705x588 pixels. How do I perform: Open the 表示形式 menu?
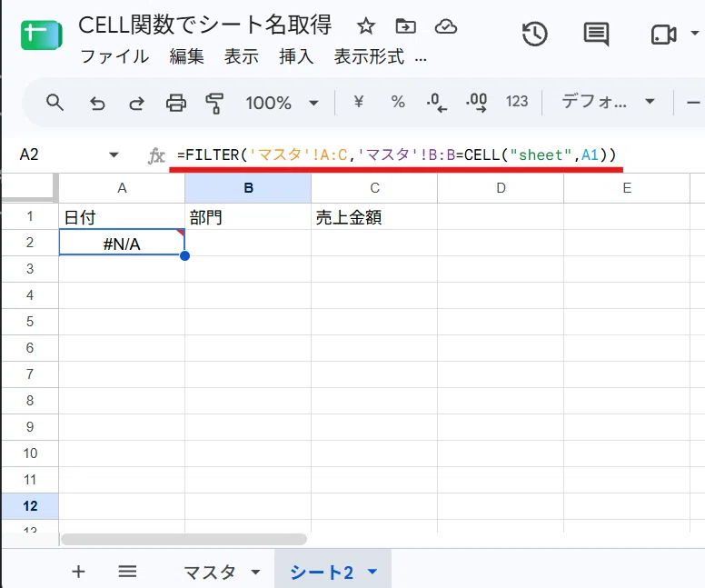[369, 57]
